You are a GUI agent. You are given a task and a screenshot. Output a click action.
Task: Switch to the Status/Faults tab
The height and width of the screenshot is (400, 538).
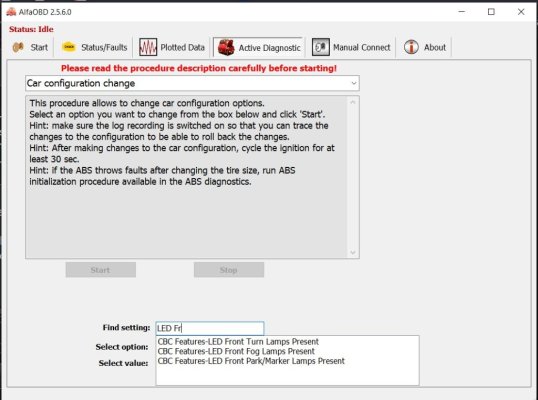click(x=94, y=47)
